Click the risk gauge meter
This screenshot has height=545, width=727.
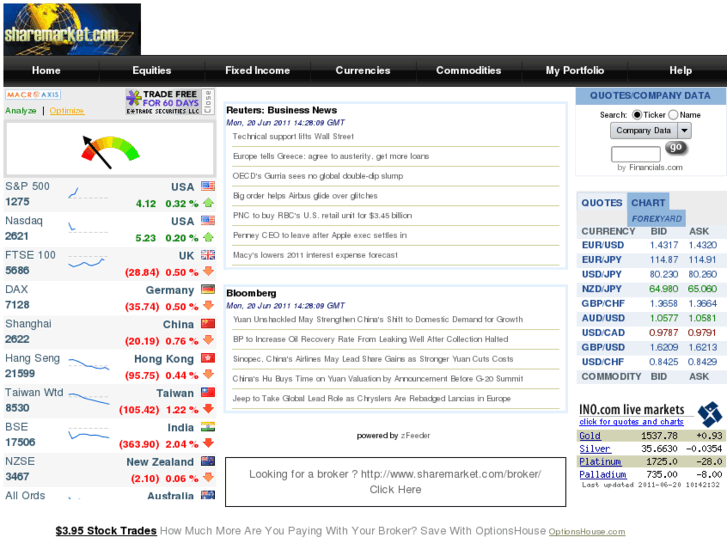pos(110,150)
